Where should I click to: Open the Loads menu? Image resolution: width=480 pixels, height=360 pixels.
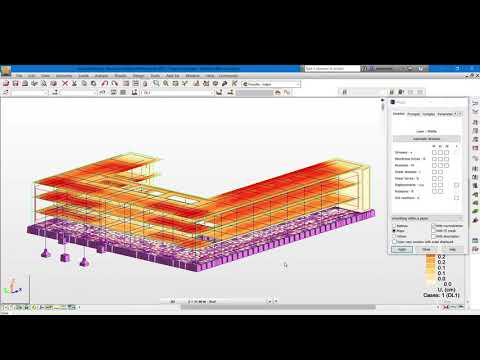(x=84, y=76)
